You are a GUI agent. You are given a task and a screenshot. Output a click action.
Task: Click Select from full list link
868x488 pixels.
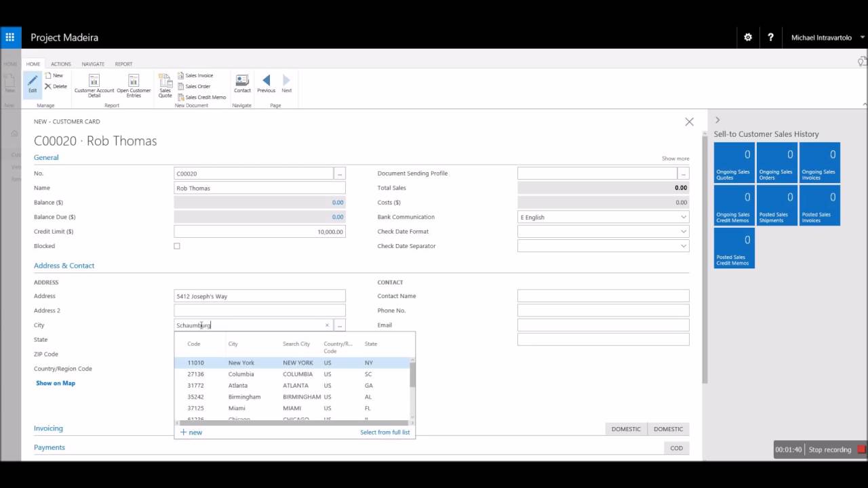click(385, 432)
